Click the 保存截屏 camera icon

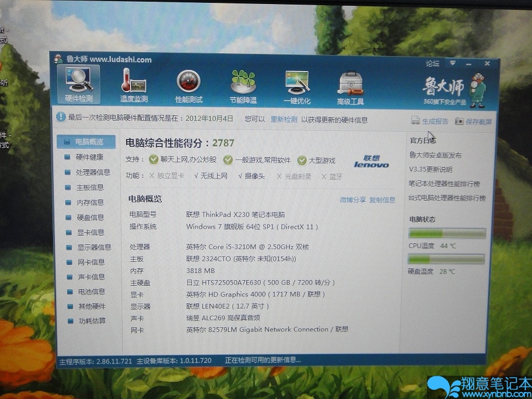pos(460,121)
